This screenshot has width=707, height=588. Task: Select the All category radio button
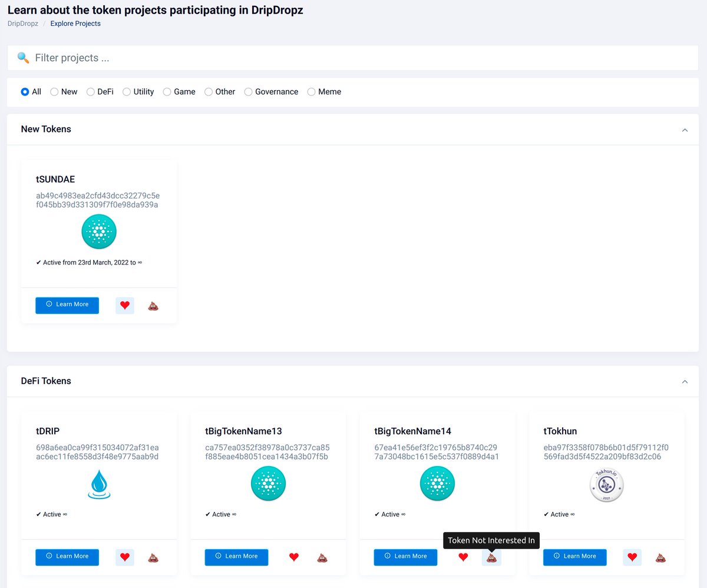pos(25,92)
